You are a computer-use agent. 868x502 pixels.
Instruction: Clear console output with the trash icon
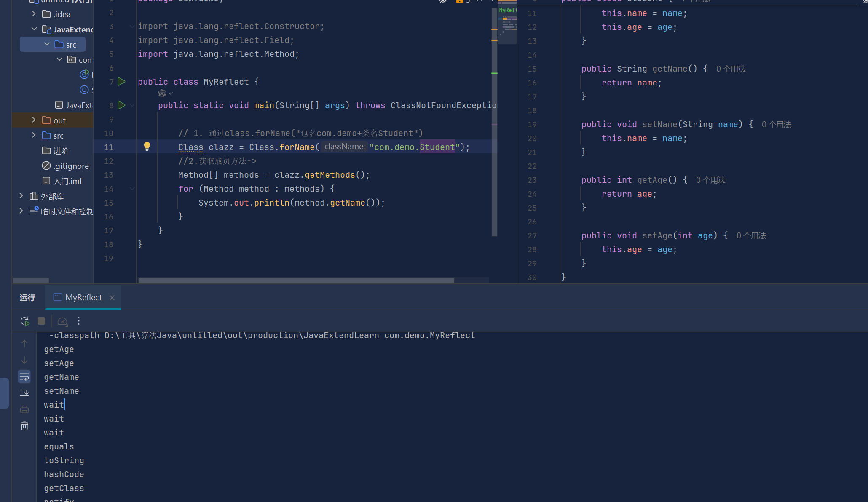tap(24, 426)
